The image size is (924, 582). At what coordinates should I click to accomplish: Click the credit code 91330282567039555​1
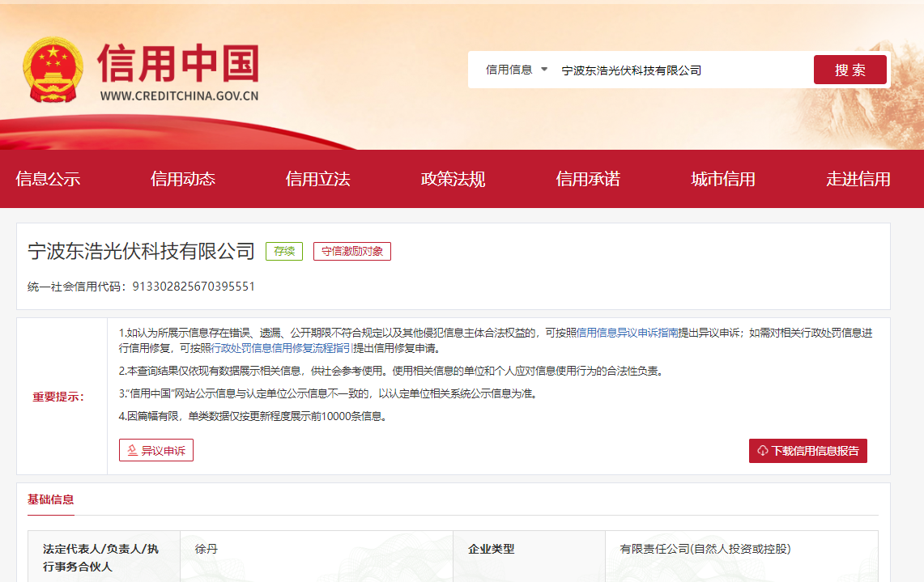coord(194,287)
